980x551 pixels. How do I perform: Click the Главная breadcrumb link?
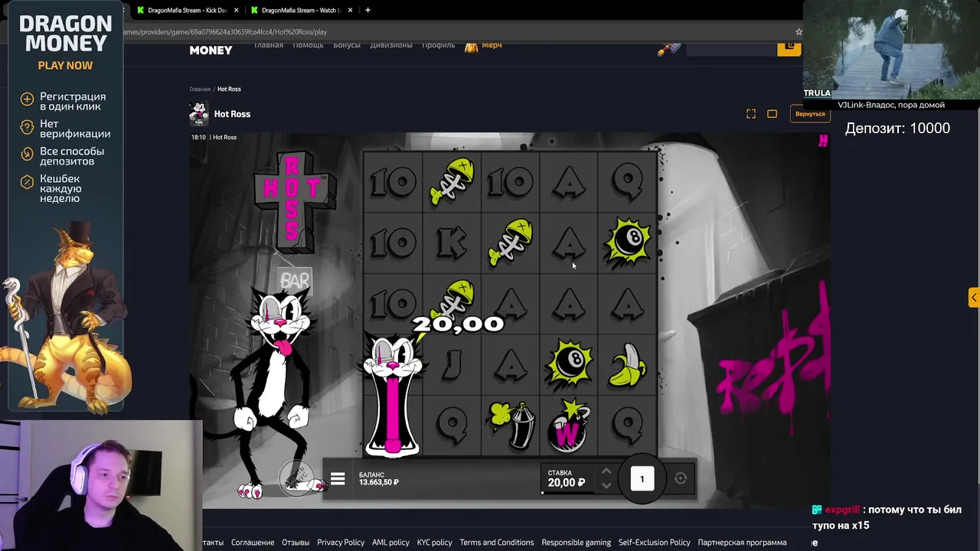click(200, 89)
